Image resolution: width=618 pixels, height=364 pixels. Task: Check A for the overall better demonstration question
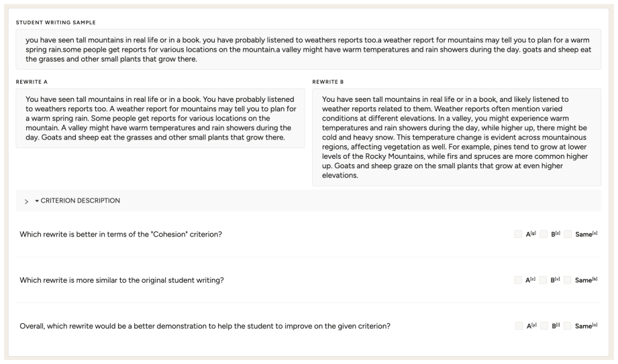click(519, 326)
